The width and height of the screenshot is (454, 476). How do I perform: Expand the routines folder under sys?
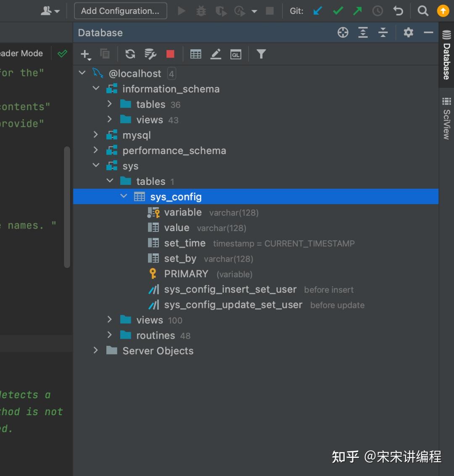click(110, 335)
